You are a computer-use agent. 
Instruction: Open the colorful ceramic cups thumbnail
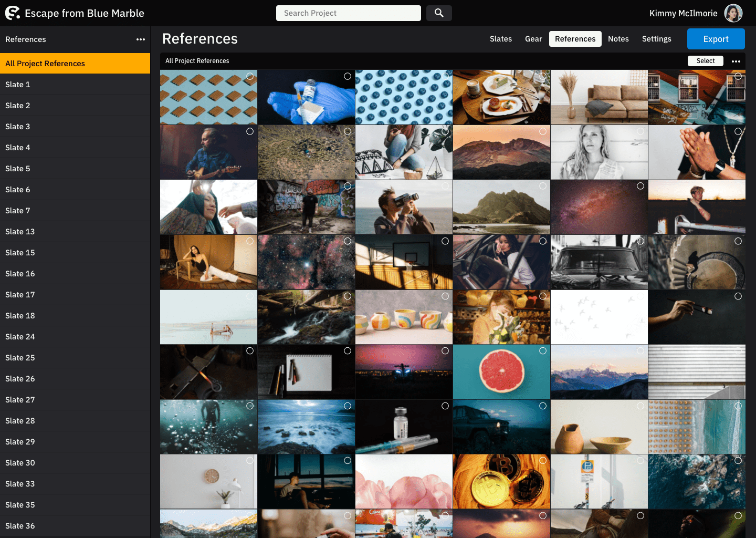click(404, 317)
